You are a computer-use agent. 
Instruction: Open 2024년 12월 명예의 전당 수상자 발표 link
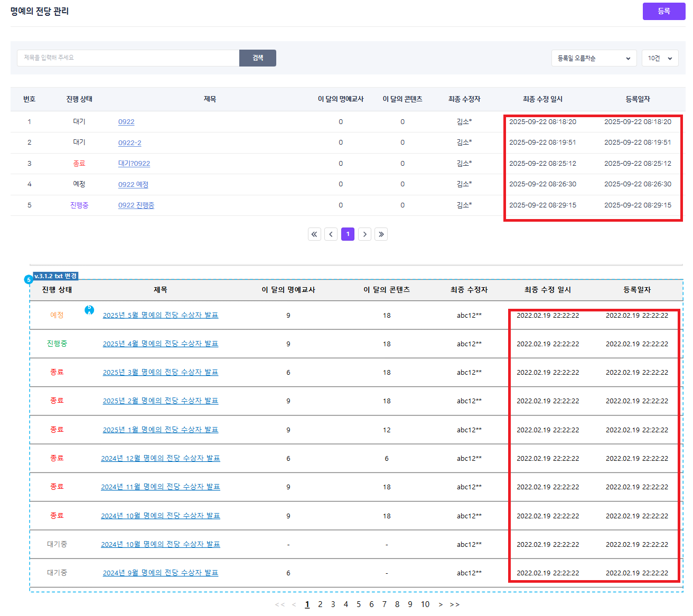160,458
